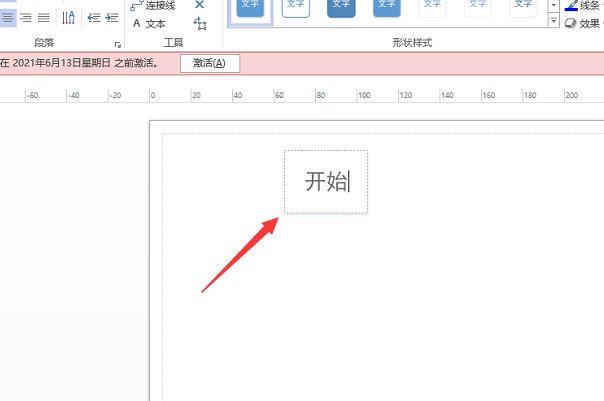Open the 线条 line color option
604x401 pixels.
(x=584, y=5)
